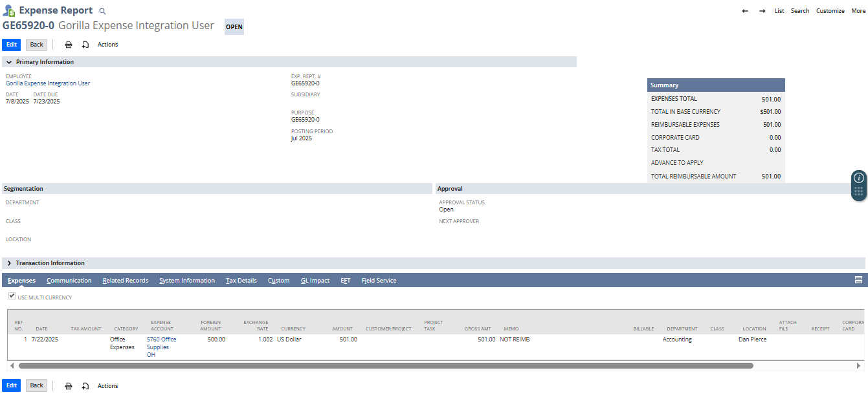The height and width of the screenshot is (399, 868).
Task: Open the top Actions dropdown menu
Action: [107, 45]
